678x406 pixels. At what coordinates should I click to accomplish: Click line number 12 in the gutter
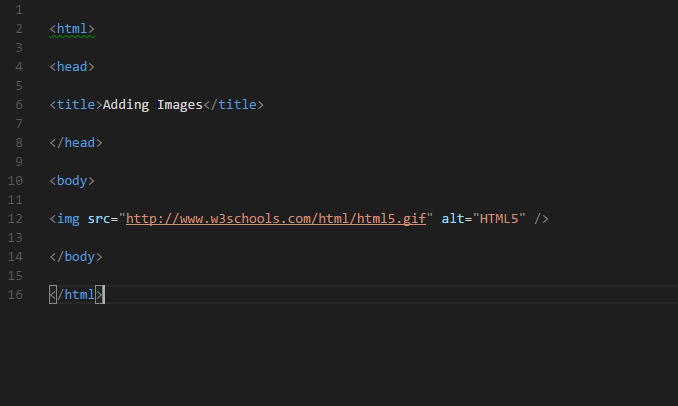click(15, 219)
